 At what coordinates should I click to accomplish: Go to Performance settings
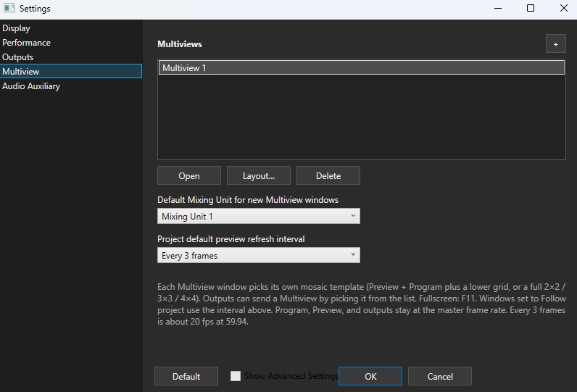(x=71, y=43)
